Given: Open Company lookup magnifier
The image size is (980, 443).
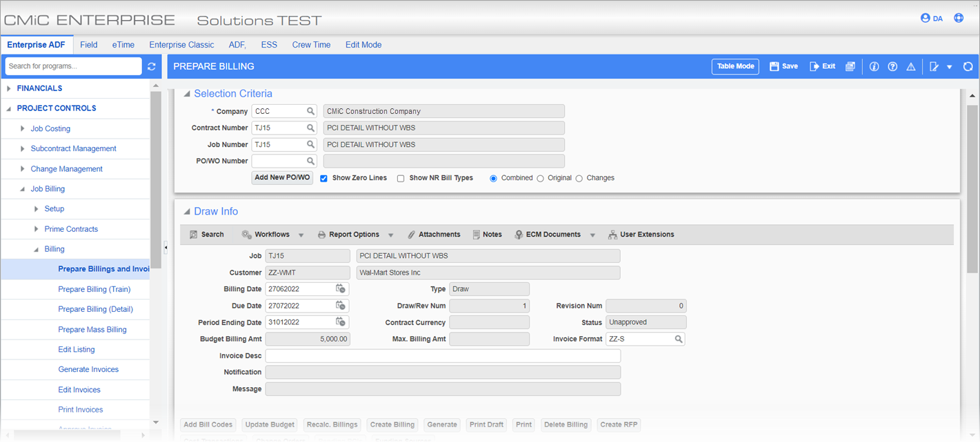Looking at the screenshot, I should 311,111.
